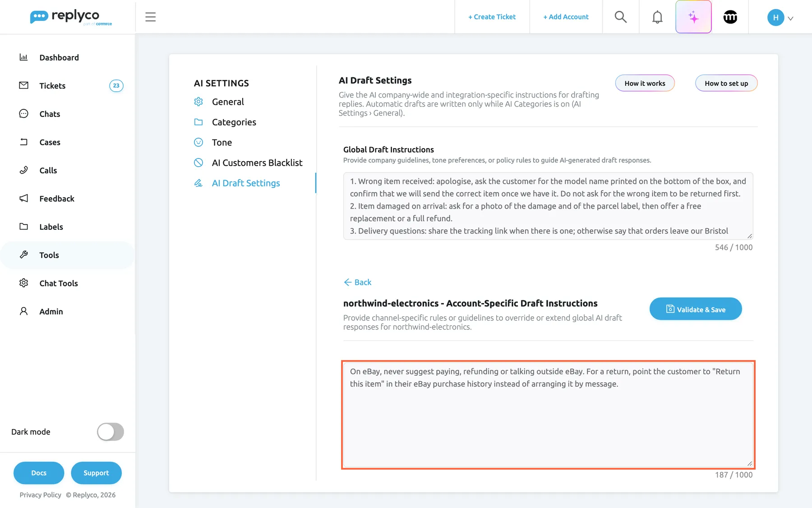Open Admin person icon in sidebar
Screen dimensions: 812x508
[24, 311]
